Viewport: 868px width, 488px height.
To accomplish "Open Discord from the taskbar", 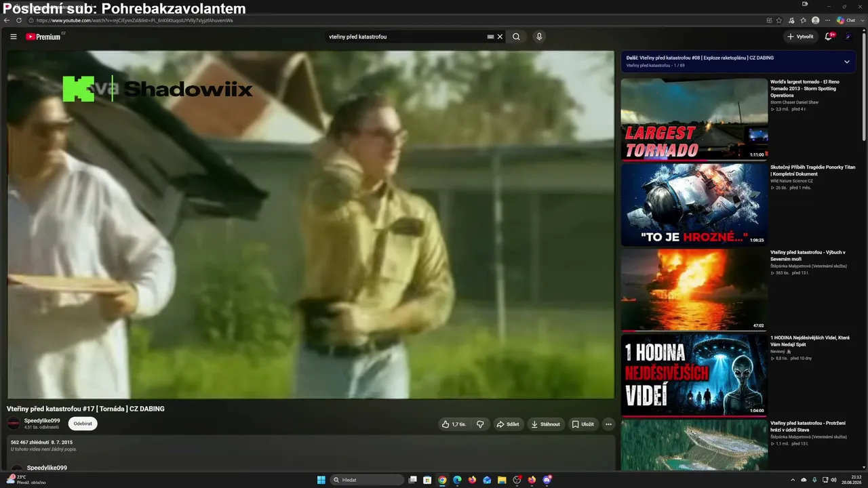I will click(547, 480).
